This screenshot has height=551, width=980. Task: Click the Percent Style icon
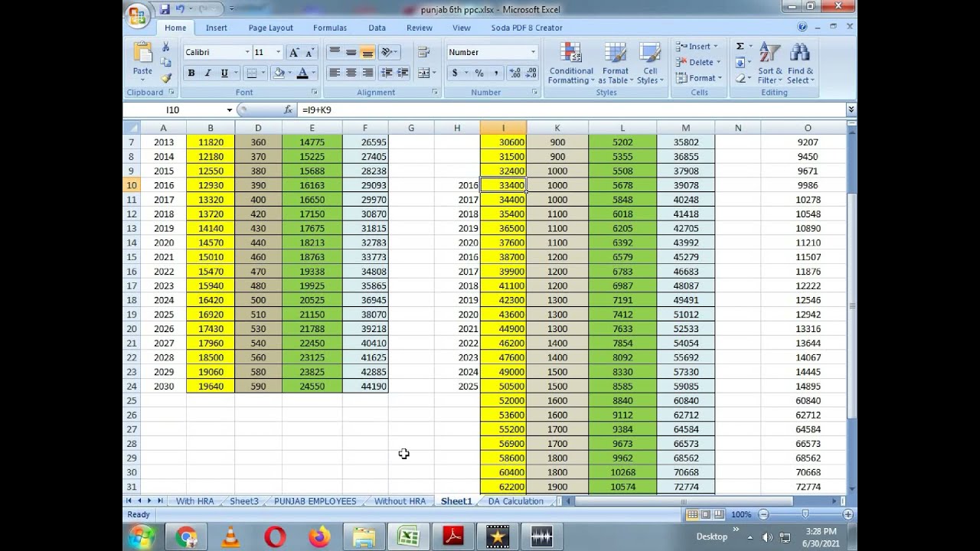pyautogui.click(x=479, y=73)
